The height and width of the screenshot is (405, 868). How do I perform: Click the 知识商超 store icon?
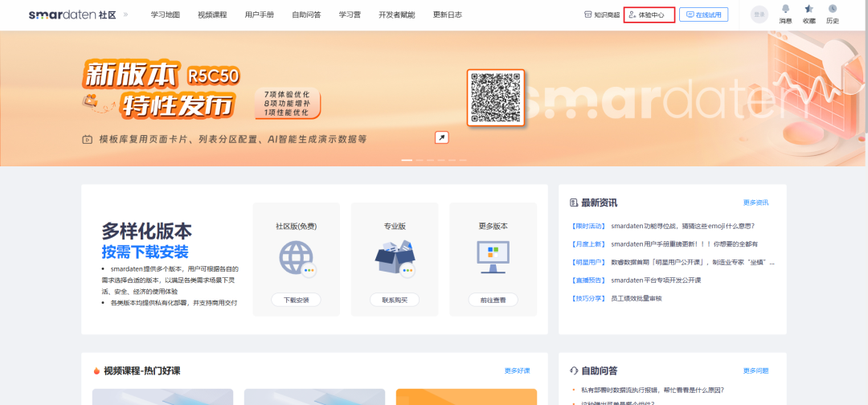coord(588,15)
